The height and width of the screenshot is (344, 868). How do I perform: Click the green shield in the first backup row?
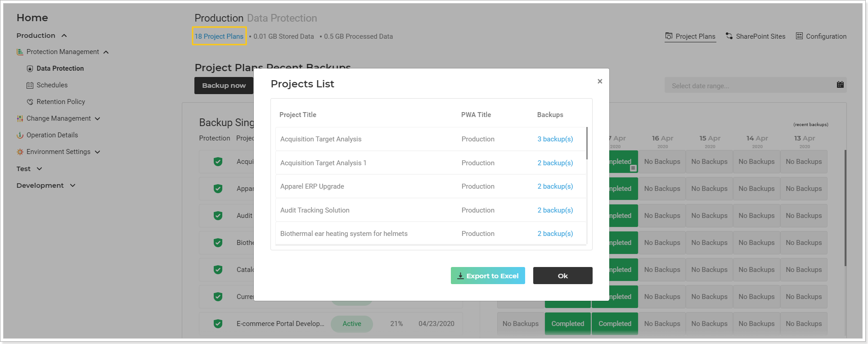218,161
